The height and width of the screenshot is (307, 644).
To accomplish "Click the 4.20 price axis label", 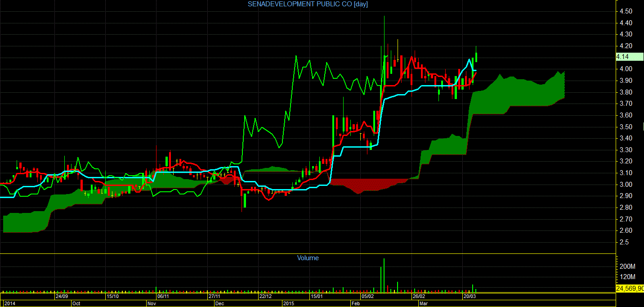I will click(626, 46).
